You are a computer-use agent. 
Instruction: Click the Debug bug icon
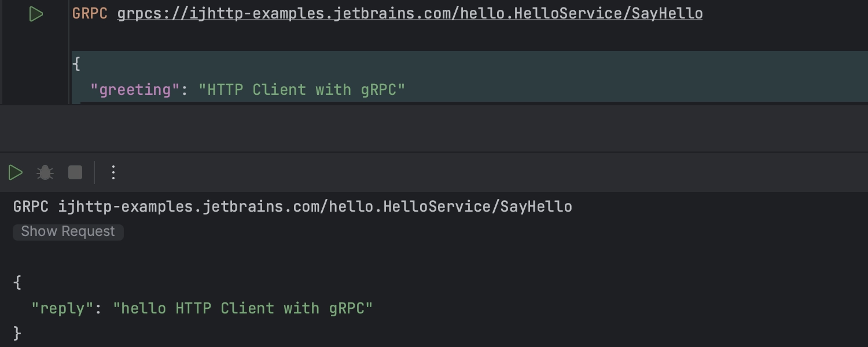click(x=45, y=172)
